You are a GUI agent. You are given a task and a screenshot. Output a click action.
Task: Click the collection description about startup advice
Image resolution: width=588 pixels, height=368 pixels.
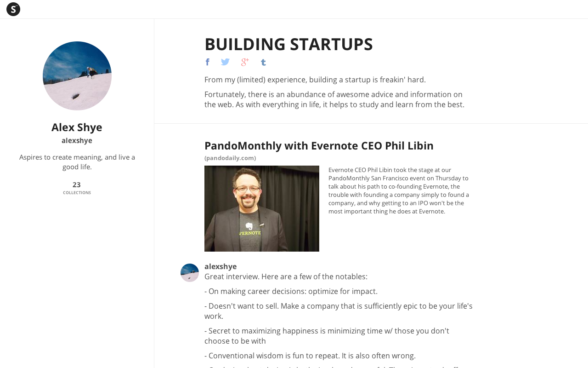tap(334, 99)
